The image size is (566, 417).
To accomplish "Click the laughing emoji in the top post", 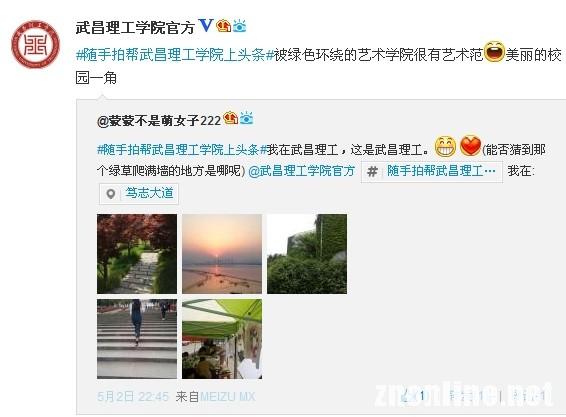I will tap(494, 52).
